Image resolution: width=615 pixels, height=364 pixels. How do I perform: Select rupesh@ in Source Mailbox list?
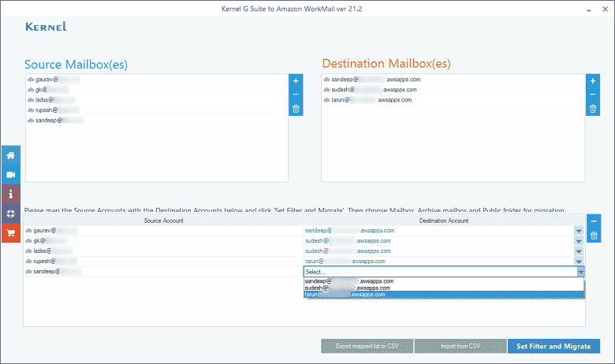(157, 110)
